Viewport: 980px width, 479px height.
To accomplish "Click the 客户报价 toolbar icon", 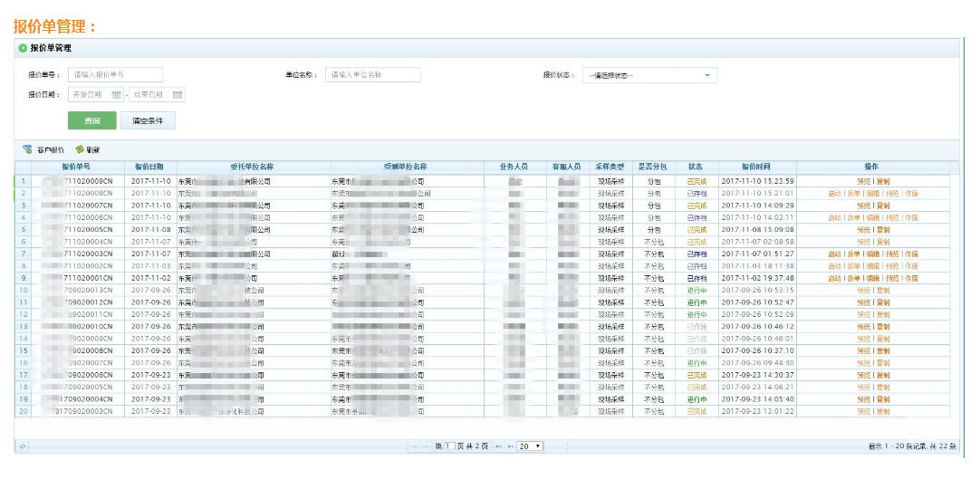I will click(28, 149).
